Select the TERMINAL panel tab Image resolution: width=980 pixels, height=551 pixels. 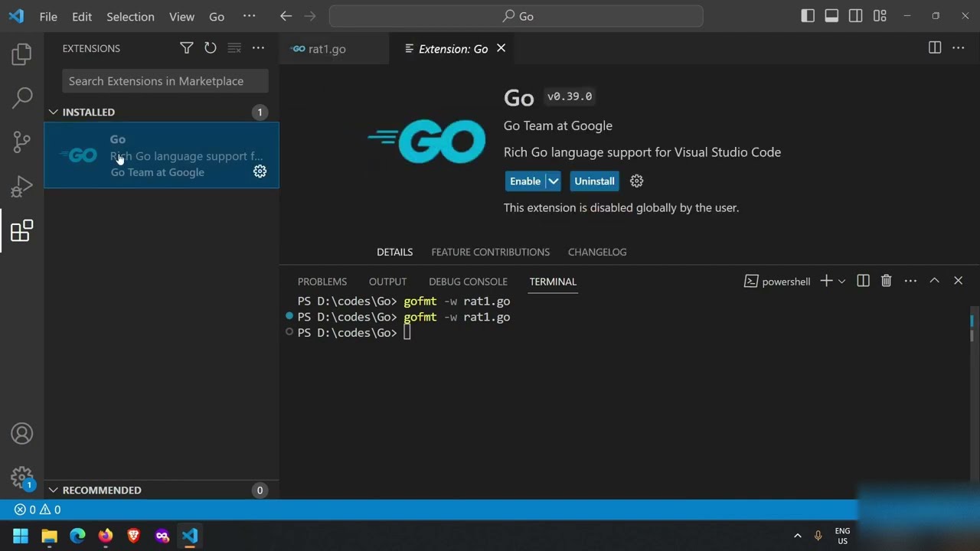pos(553,282)
